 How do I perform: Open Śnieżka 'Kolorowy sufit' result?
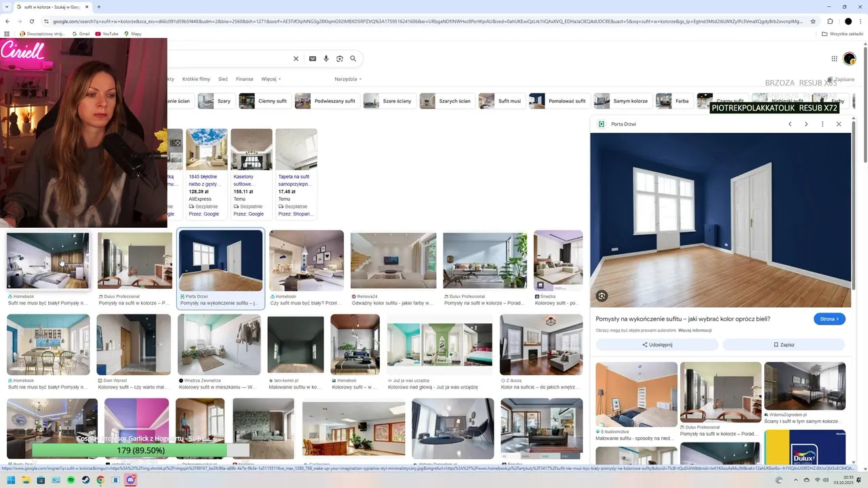[558, 261]
